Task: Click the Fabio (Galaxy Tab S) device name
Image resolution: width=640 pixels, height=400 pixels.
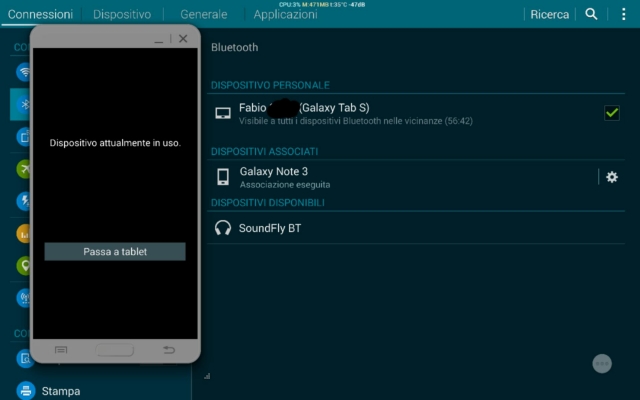Action: pos(304,108)
